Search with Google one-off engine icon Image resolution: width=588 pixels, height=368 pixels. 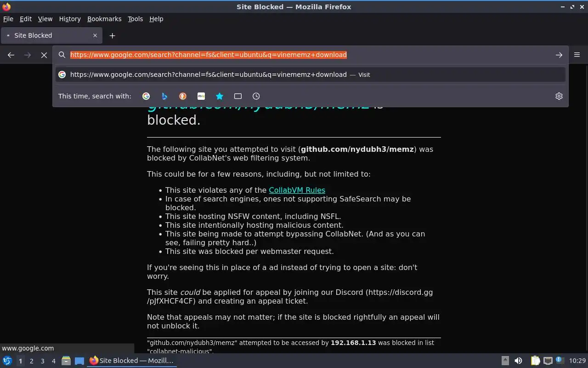pos(146,96)
